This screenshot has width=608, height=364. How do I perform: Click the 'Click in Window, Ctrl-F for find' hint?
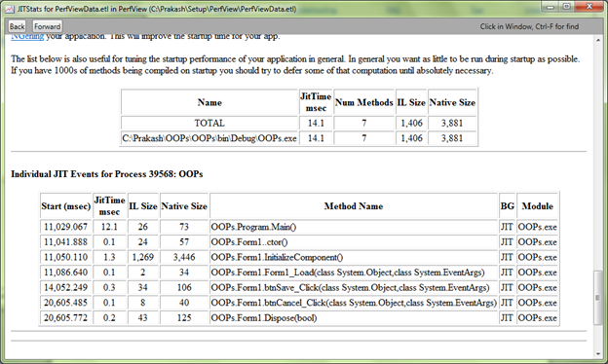click(x=529, y=26)
